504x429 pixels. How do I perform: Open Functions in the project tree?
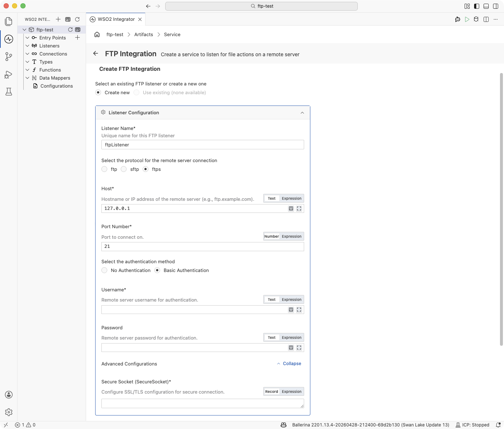point(50,70)
